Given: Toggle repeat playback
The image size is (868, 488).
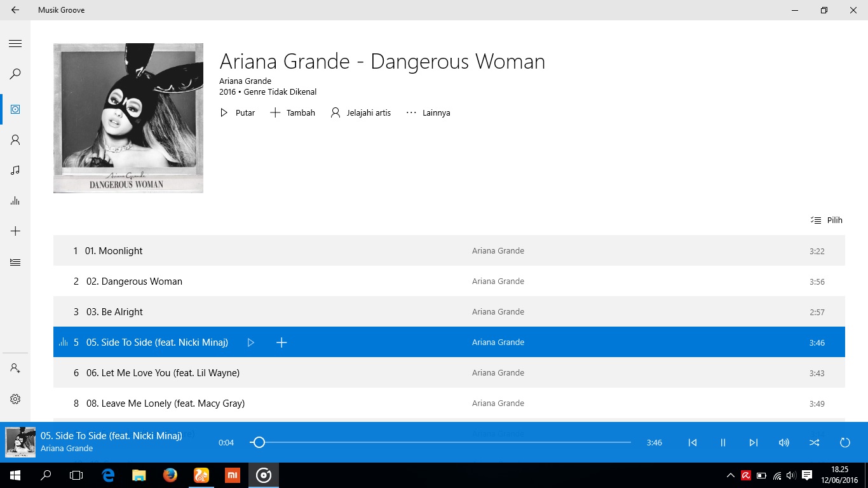Looking at the screenshot, I should pos(845,442).
